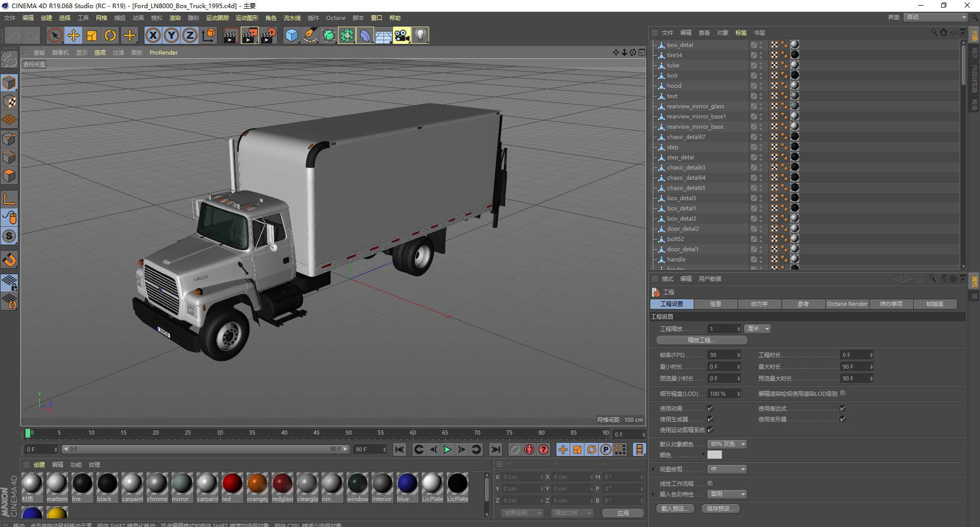The width and height of the screenshot is (980, 527).
Task: Go to end of timeline
Action: point(496,449)
